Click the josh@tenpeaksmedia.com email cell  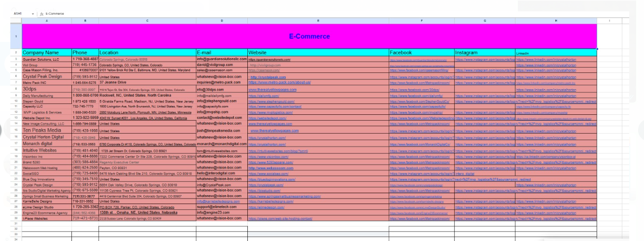222,130
